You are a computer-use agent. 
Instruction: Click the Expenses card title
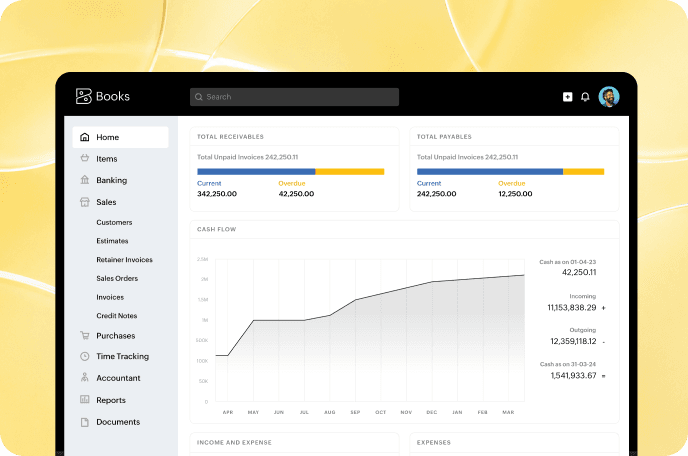[x=434, y=442]
